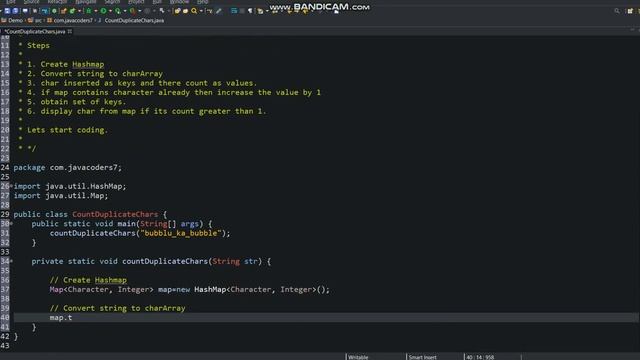
Task: Click line number 37 in the gutter
Action: click(5, 289)
